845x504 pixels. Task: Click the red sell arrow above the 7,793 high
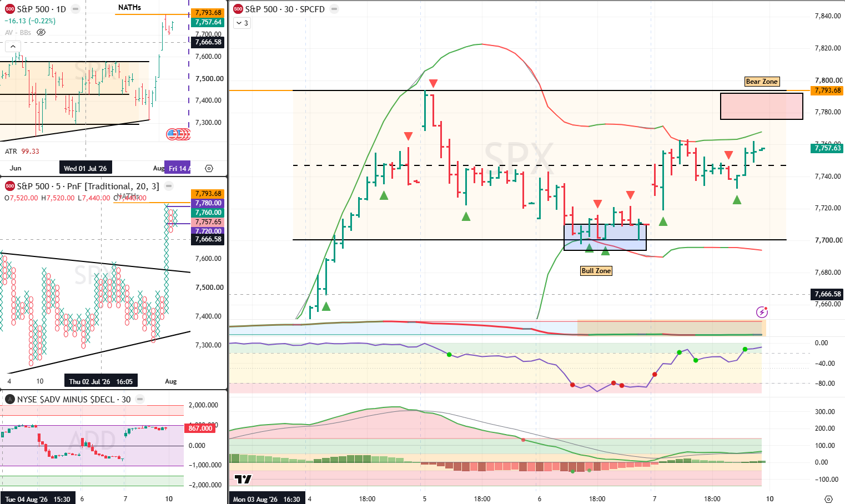coord(433,83)
